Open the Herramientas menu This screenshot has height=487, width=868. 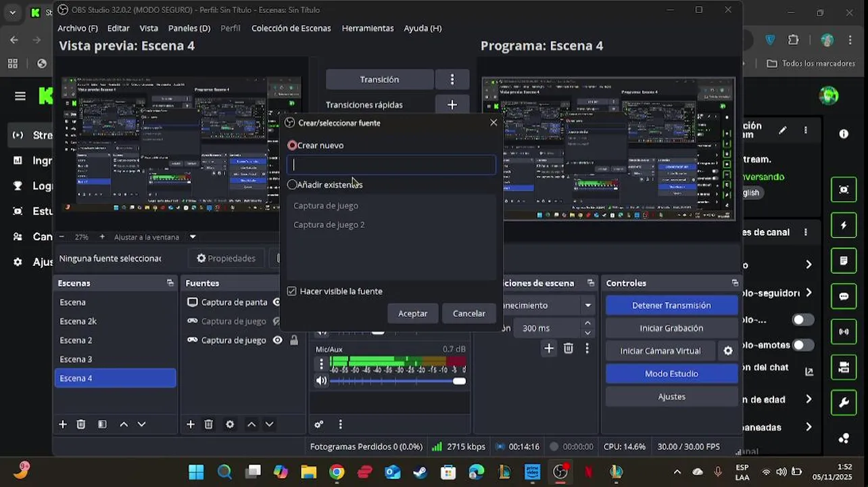[368, 28]
